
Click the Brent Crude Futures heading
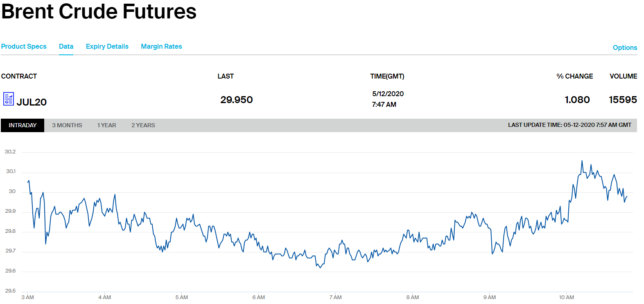[99, 11]
